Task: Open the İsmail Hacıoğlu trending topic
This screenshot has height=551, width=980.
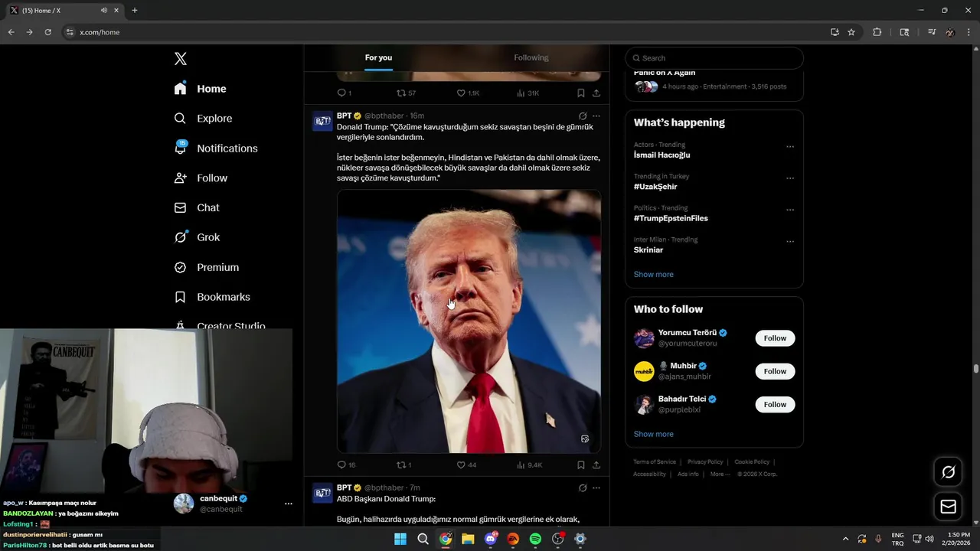Action: click(662, 155)
